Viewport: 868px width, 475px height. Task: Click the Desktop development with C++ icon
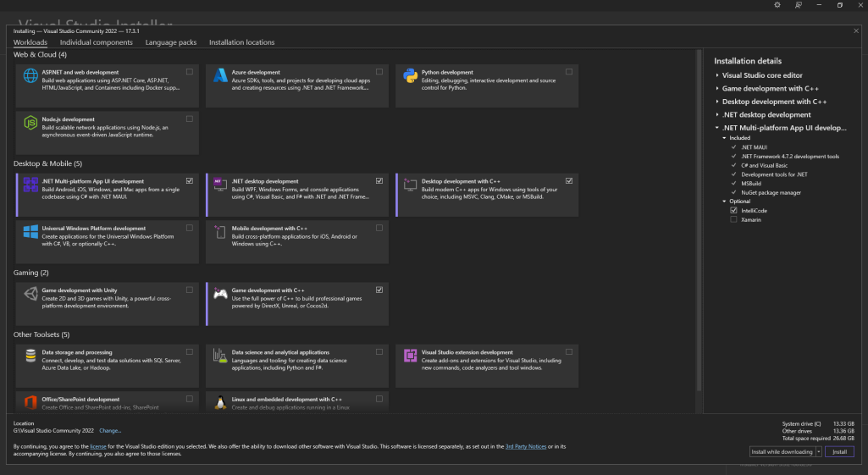[x=410, y=185]
